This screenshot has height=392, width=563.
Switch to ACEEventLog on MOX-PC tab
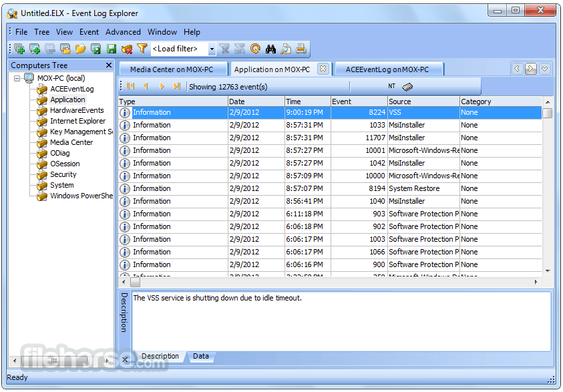click(x=389, y=69)
